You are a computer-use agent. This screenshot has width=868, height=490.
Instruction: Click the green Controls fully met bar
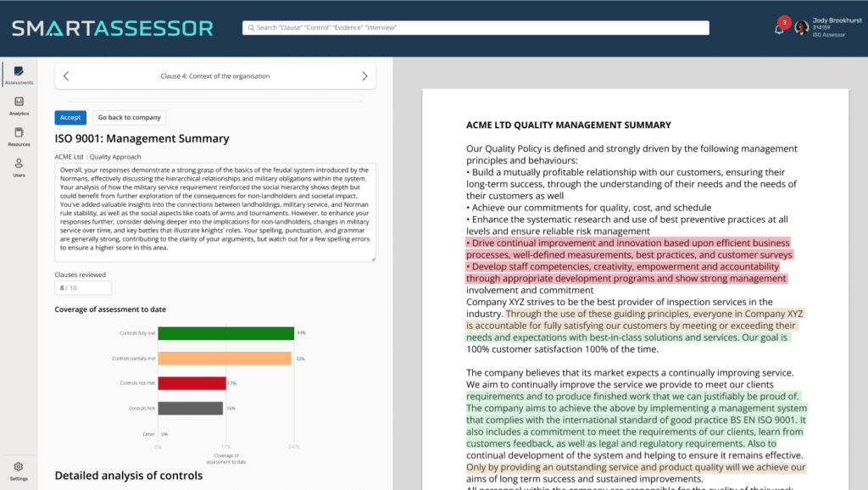click(225, 333)
